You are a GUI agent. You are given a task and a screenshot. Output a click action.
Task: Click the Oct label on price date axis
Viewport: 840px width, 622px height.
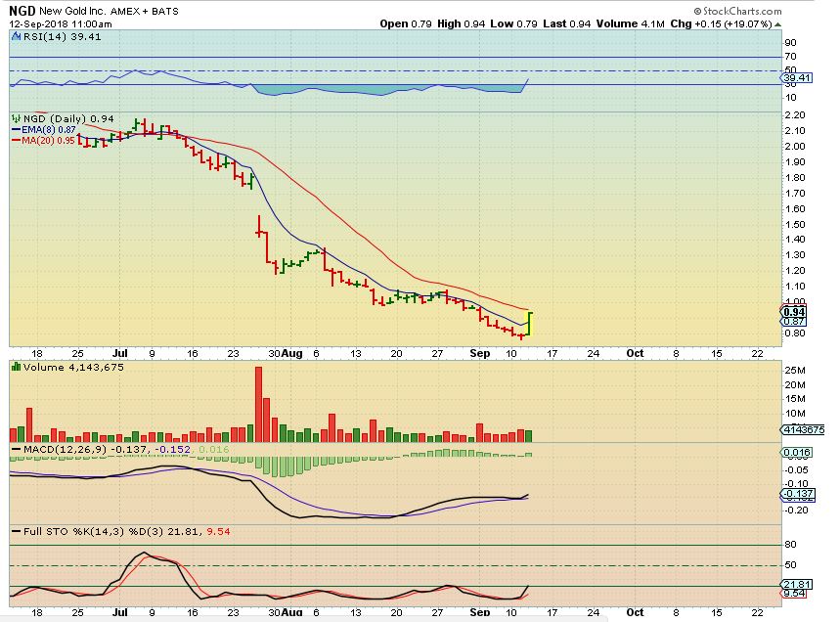pos(635,353)
